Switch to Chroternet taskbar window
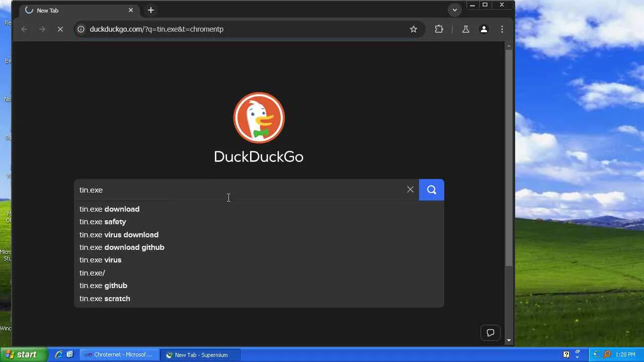644x362 pixels. pos(120,354)
